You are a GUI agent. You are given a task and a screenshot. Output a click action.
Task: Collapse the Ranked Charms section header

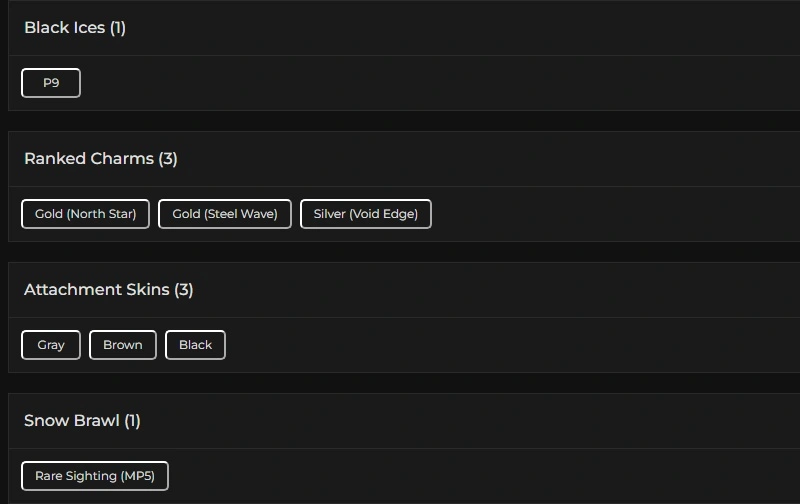pyautogui.click(x=90, y=159)
